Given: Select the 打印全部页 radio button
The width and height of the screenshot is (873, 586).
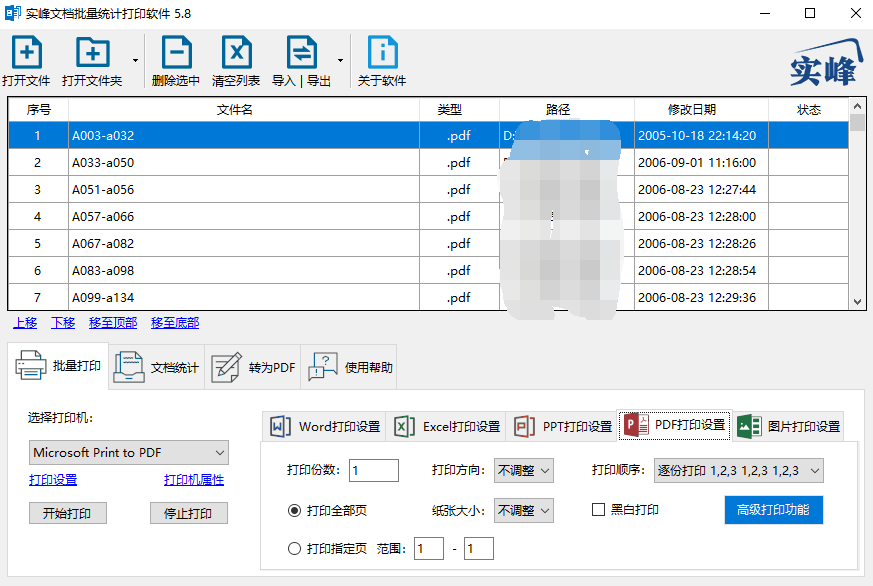Looking at the screenshot, I should (x=295, y=510).
